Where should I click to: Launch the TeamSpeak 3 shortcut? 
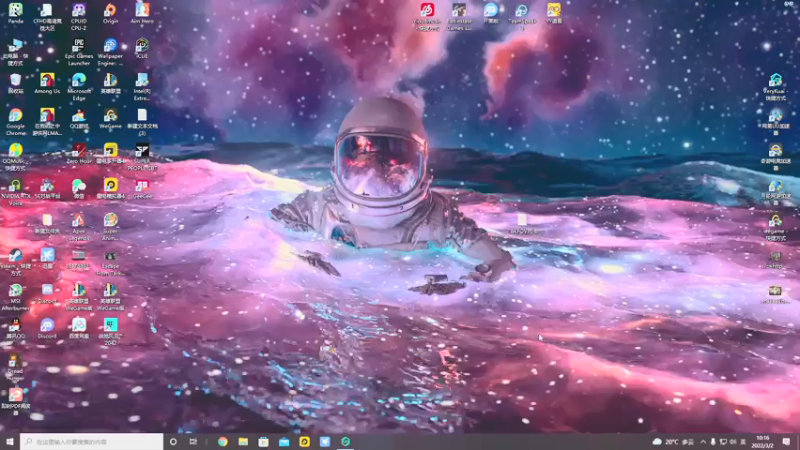(522, 16)
